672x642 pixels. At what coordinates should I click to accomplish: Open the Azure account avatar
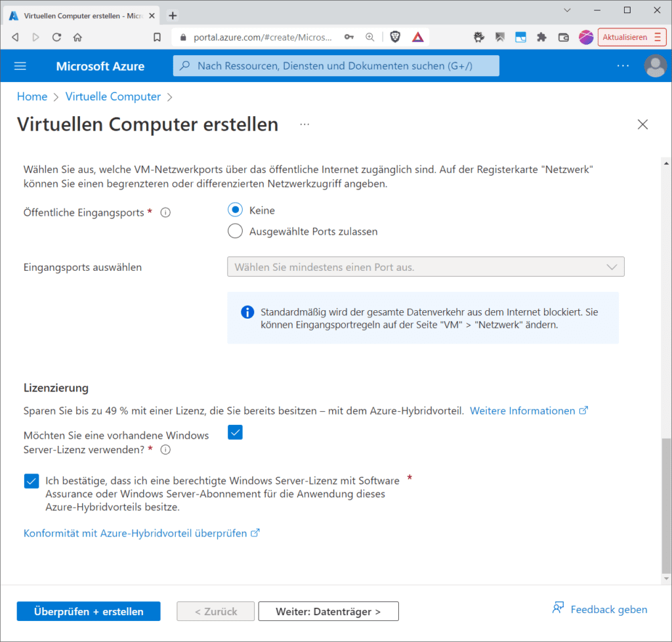point(656,66)
